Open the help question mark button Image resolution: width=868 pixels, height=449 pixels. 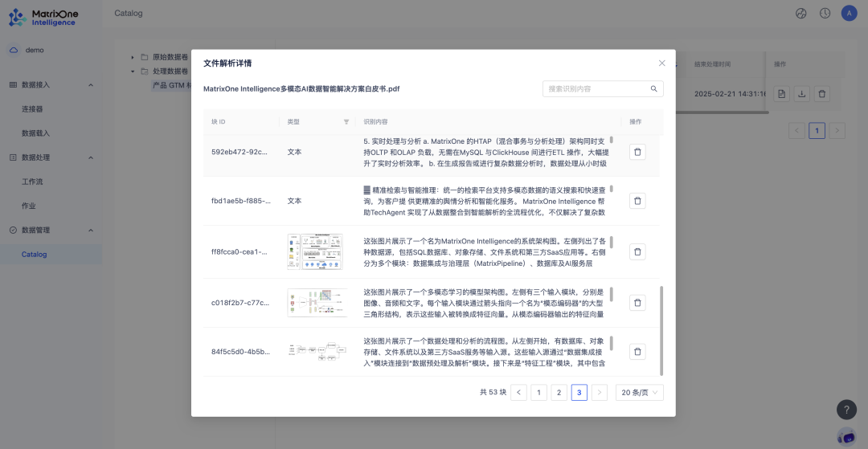coord(846,410)
